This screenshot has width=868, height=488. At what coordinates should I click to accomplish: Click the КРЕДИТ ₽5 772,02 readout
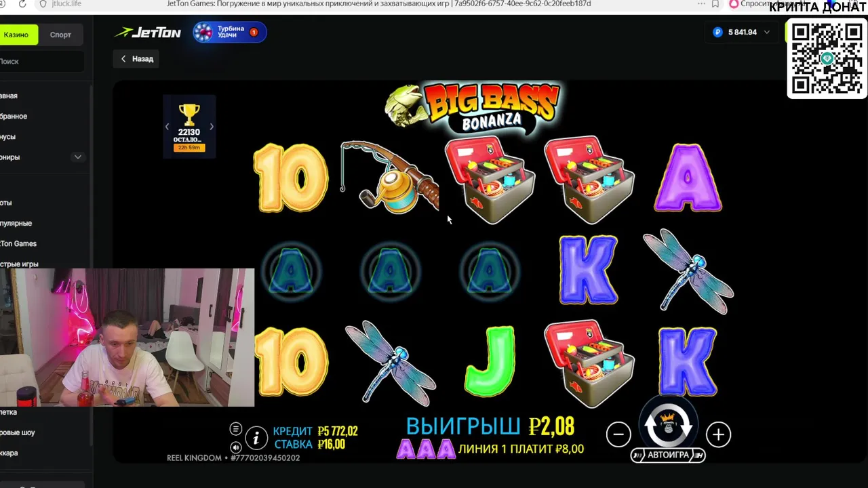315,431
